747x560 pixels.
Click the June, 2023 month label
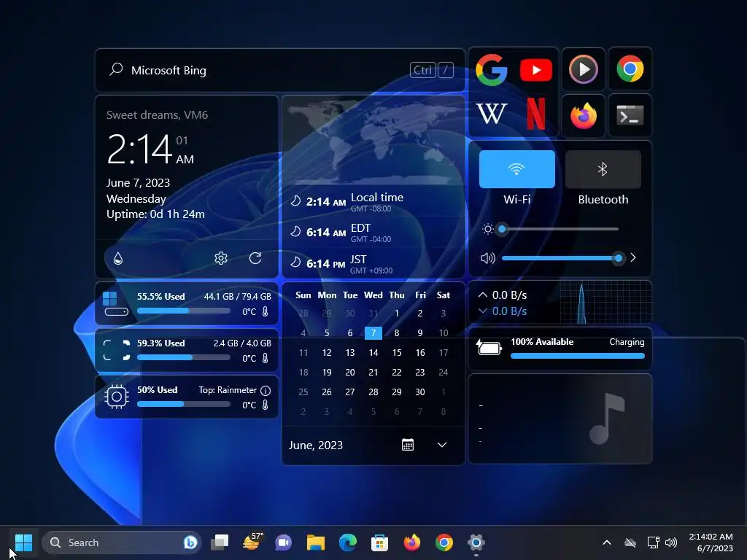click(x=316, y=446)
